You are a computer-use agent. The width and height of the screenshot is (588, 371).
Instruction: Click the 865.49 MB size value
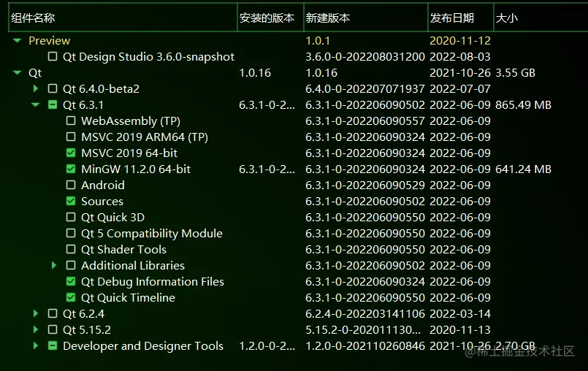point(523,104)
